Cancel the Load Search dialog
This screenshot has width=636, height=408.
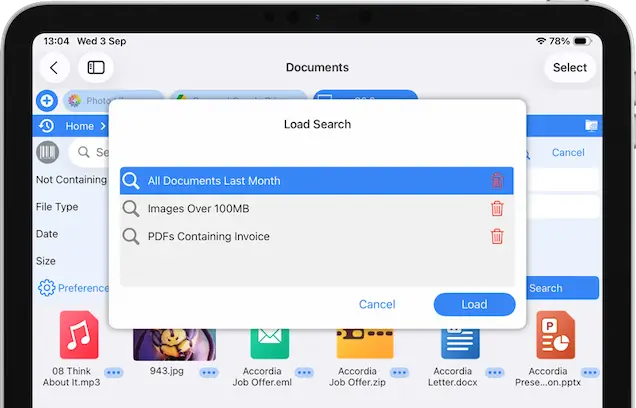tap(377, 305)
